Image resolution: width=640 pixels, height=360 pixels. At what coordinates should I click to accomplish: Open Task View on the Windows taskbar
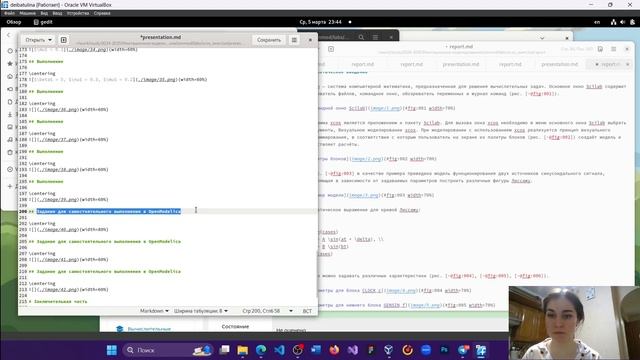point(224,350)
